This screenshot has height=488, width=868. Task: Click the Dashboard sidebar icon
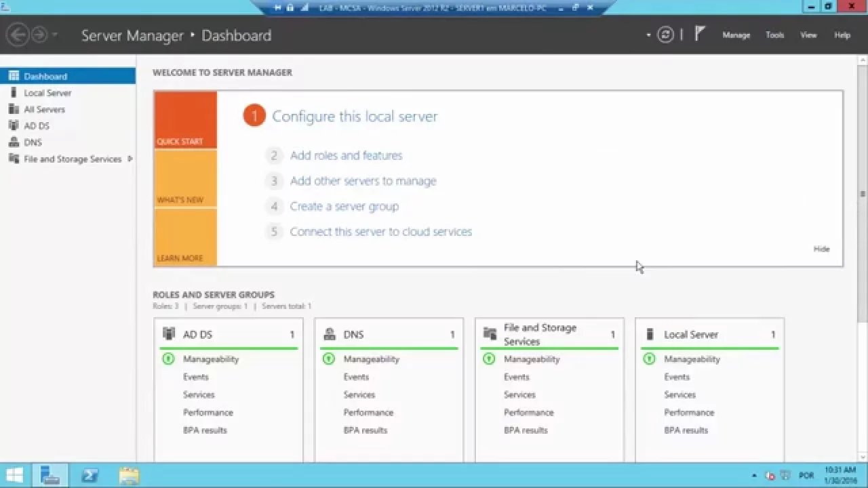pos(14,76)
